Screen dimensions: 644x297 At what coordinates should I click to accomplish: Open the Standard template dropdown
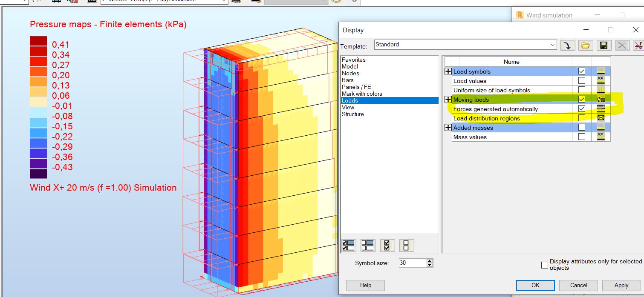(x=553, y=45)
